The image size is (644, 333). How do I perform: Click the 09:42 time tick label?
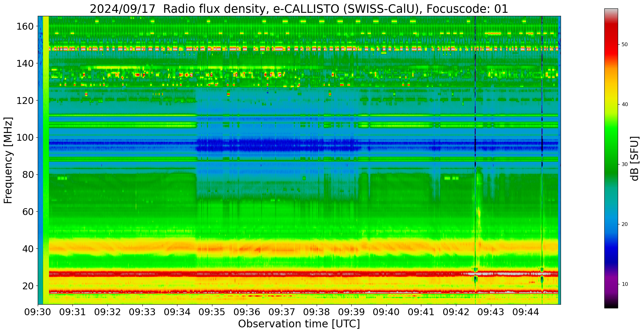click(456, 311)
